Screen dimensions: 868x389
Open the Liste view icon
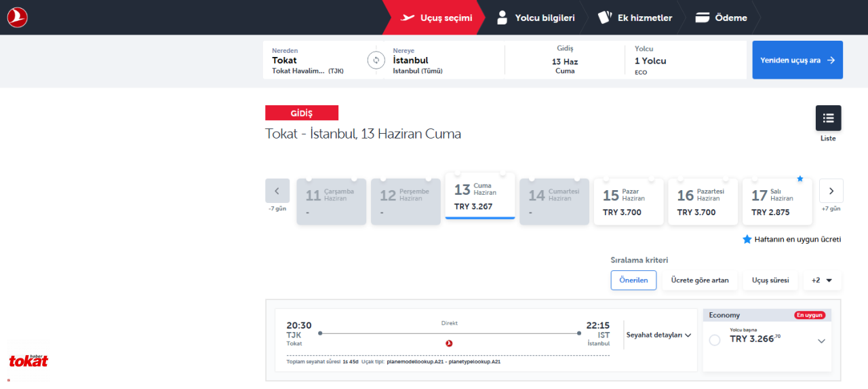[828, 118]
